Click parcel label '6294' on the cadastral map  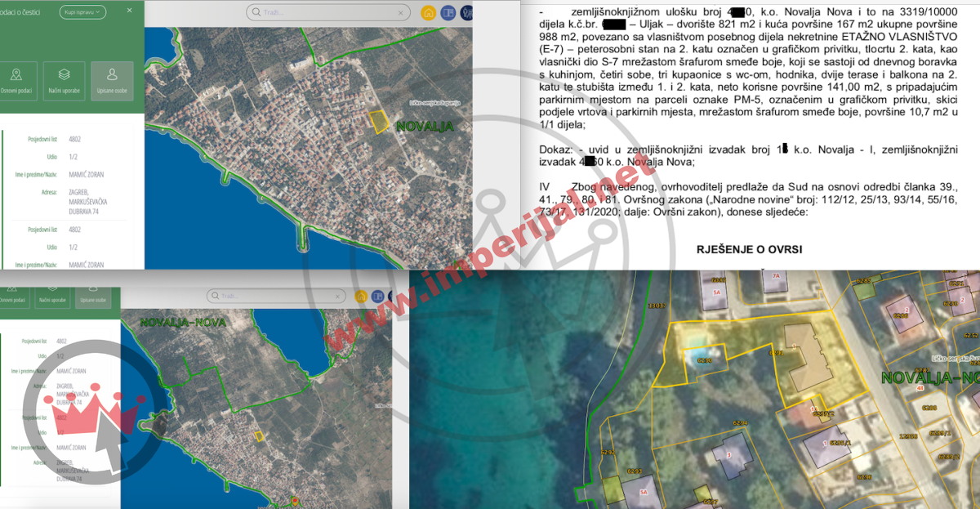(x=741, y=422)
